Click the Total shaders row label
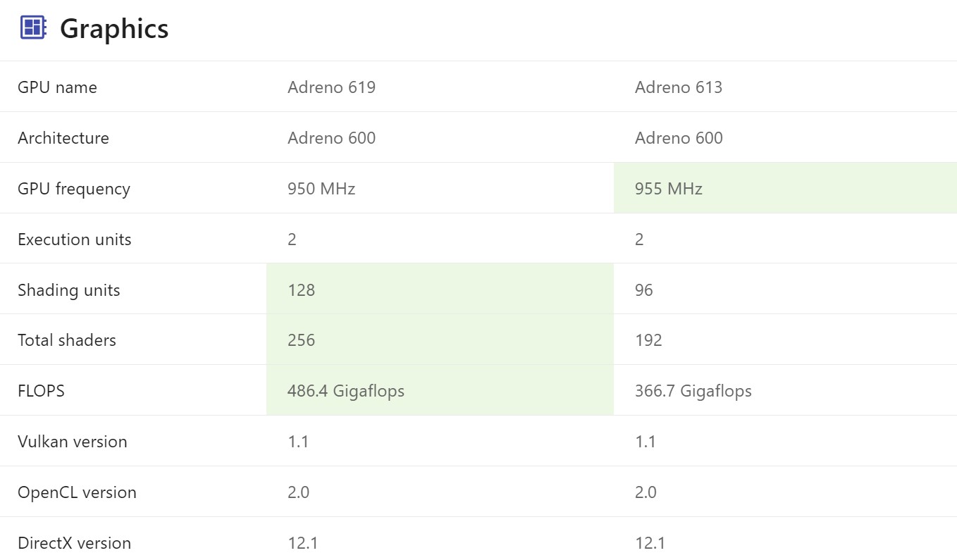The width and height of the screenshot is (957, 560). (x=67, y=340)
